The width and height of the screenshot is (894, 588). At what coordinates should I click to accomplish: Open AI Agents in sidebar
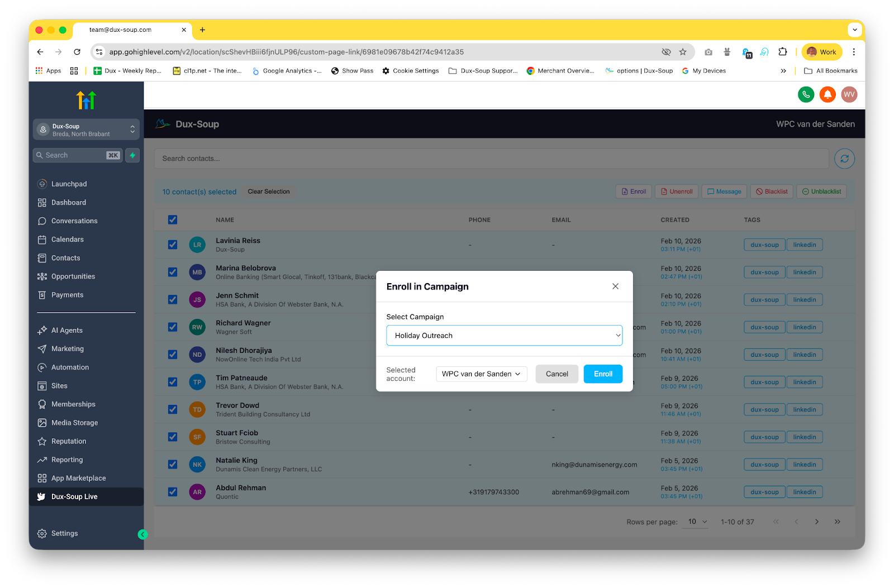click(x=67, y=331)
